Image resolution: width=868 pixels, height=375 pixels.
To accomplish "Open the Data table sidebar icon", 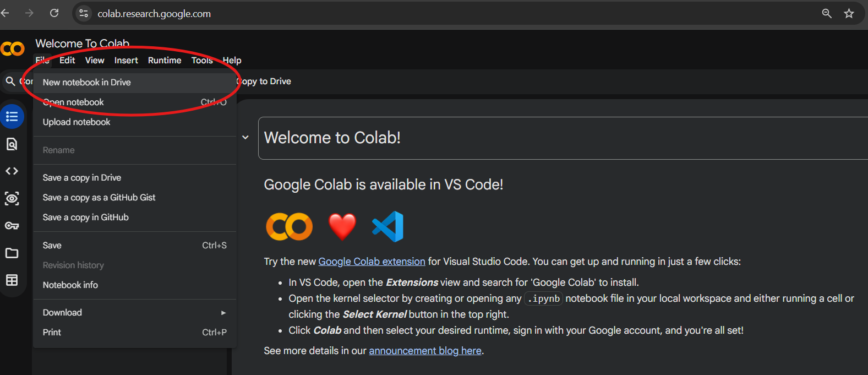I will (x=12, y=280).
